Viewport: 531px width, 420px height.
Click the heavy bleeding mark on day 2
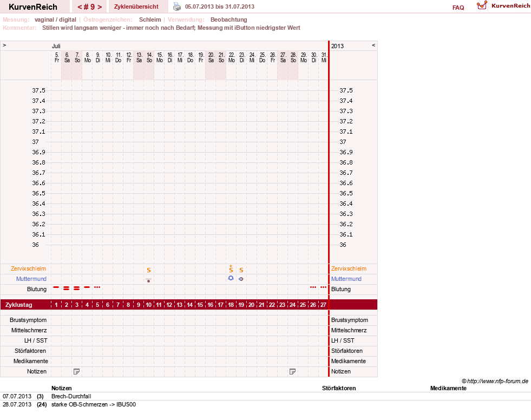(67, 288)
